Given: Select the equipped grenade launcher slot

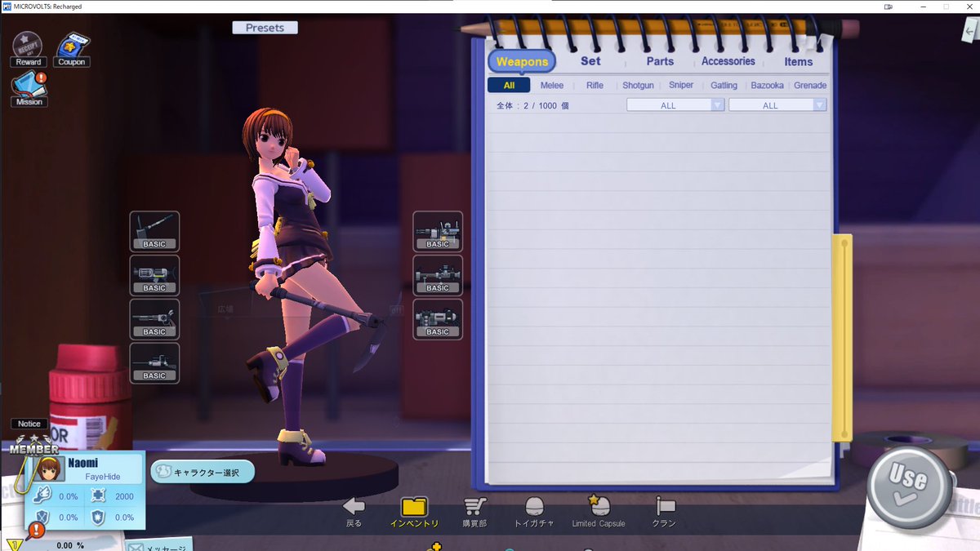Looking at the screenshot, I should (x=438, y=319).
